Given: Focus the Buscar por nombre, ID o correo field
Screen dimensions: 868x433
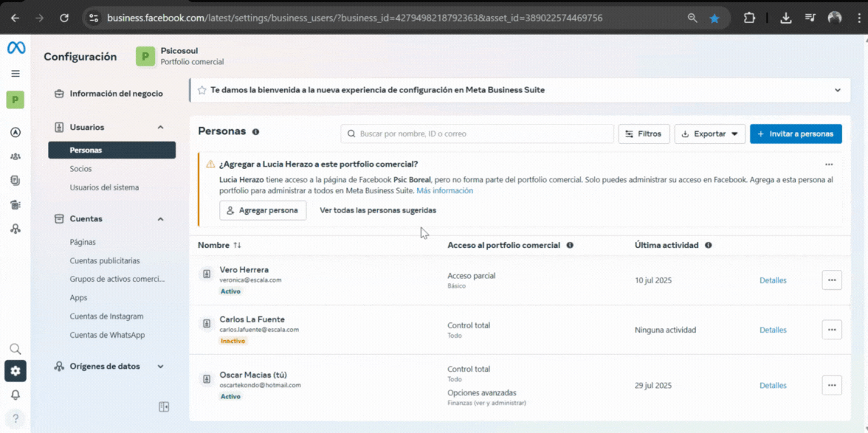Looking at the screenshot, I should (x=477, y=134).
